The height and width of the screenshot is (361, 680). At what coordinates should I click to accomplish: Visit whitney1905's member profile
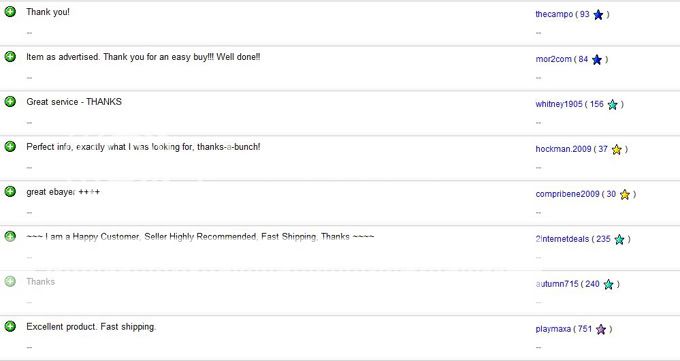click(559, 104)
